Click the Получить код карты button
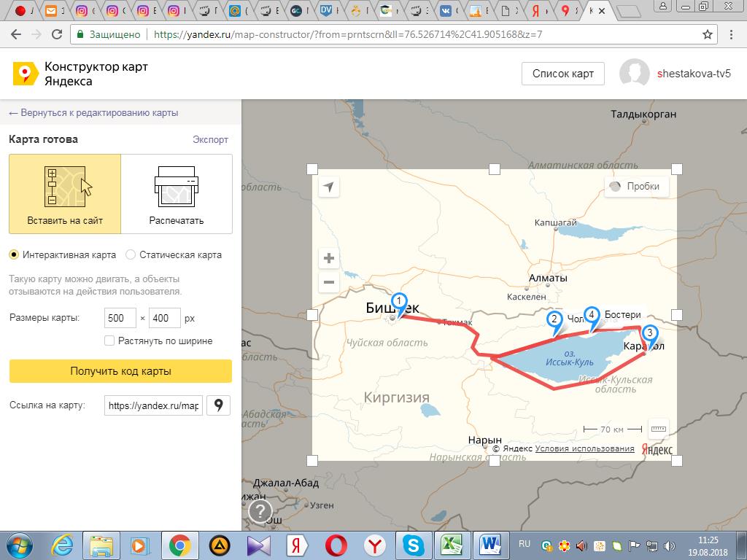This screenshot has height=560, width=747. point(120,371)
